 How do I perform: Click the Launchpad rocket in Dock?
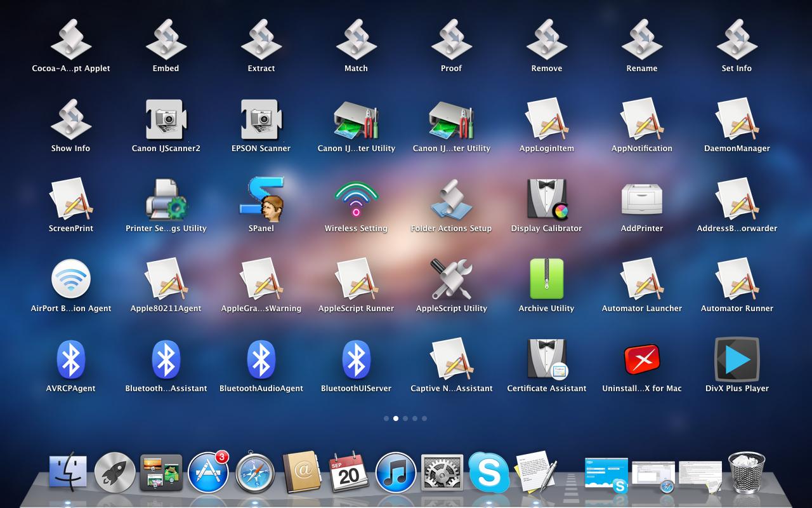(115, 472)
